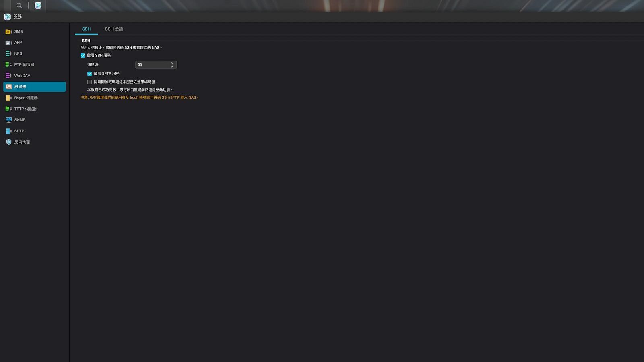644x362 pixels.
Task: Open the SNMP service settings
Action: pos(34,120)
